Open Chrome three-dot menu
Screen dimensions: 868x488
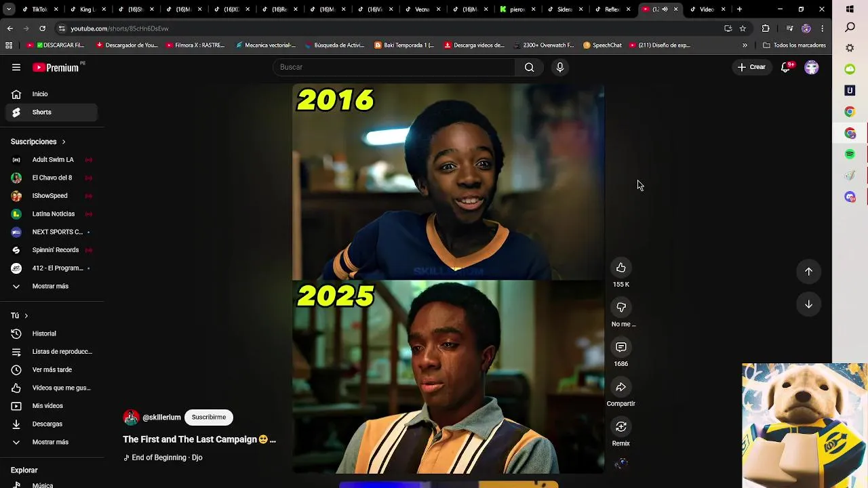pos(822,28)
